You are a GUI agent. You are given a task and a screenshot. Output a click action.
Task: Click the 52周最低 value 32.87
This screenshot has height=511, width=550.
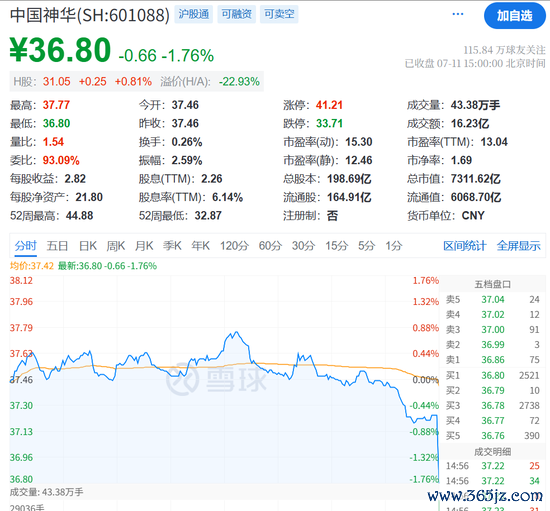tap(208, 215)
